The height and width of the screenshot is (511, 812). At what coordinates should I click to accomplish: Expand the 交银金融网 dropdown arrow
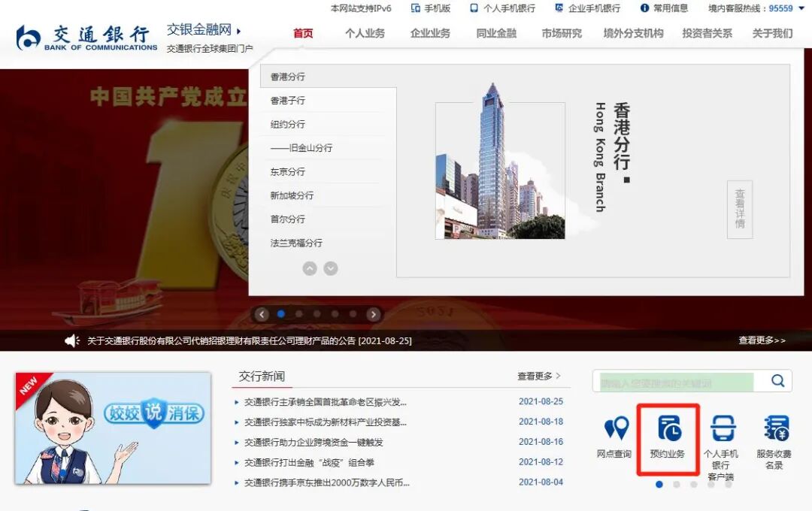[238, 31]
